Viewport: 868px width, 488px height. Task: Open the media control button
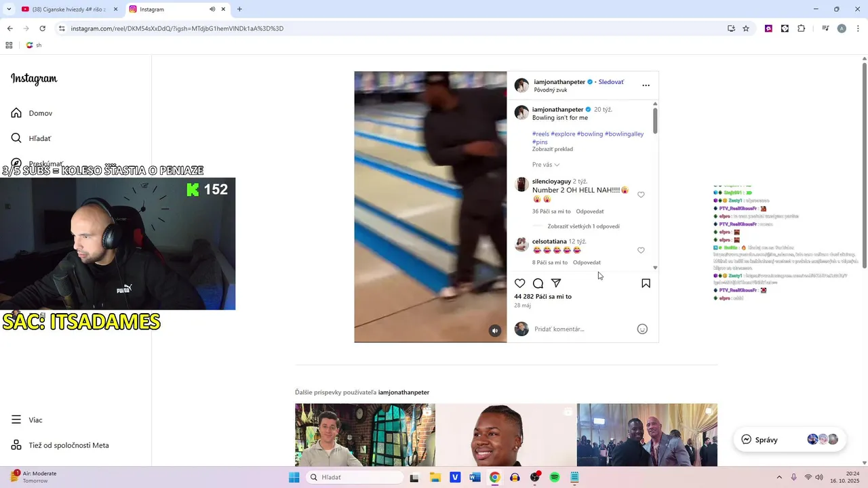[x=825, y=28]
